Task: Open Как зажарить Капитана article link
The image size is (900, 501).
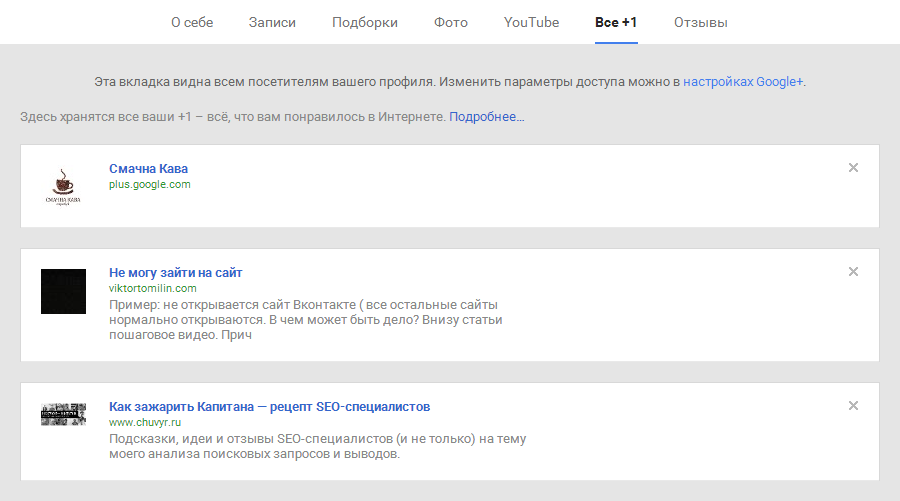Action: click(x=269, y=407)
